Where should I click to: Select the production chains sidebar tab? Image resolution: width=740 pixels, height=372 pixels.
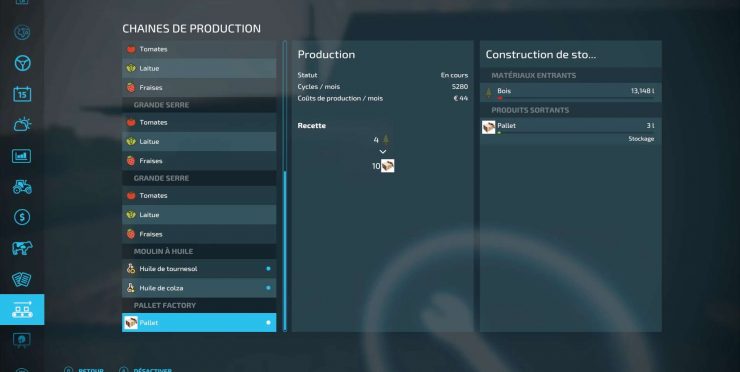pyautogui.click(x=22, y=310)
